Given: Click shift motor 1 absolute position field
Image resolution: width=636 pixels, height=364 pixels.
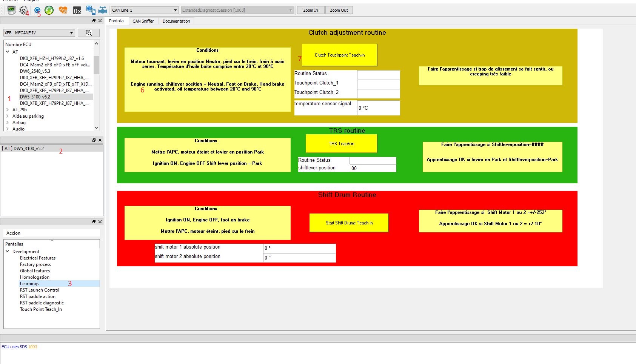Looking at the screenshot, I should (299, 248).
